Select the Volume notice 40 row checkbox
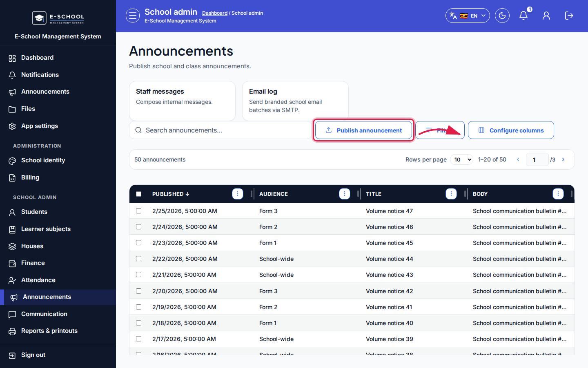588x368 pixels. click(138, 323)
